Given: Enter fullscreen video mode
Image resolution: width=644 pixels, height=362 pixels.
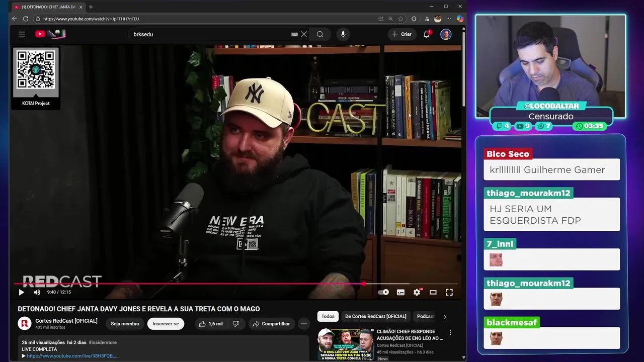Looking at the screenshot, I should pyautogui.click(x=449, y=292).
